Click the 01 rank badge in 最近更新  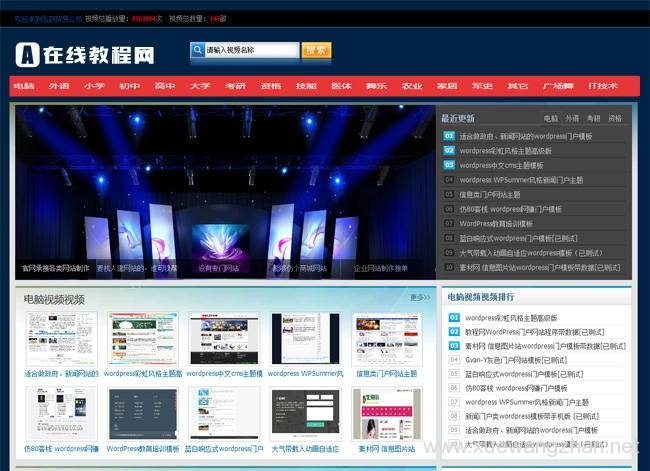[449, 136]
